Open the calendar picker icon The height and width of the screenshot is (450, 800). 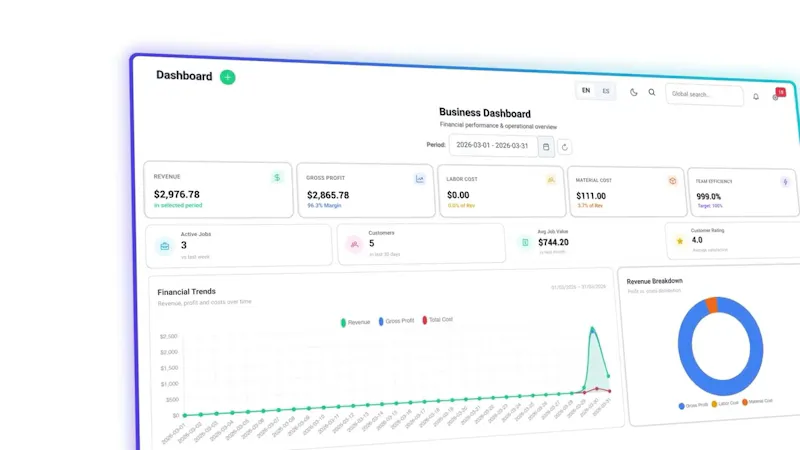(546, 147)
